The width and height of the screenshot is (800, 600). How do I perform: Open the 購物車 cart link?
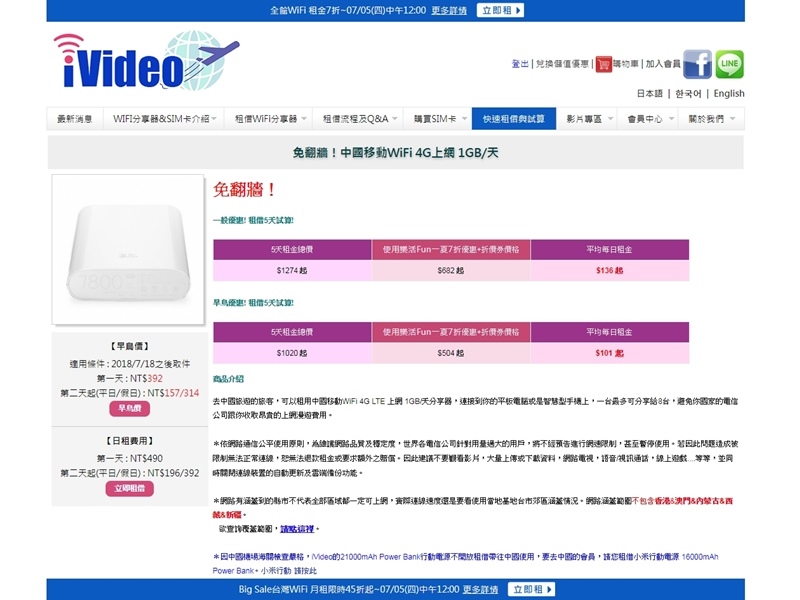pos(626,64)
